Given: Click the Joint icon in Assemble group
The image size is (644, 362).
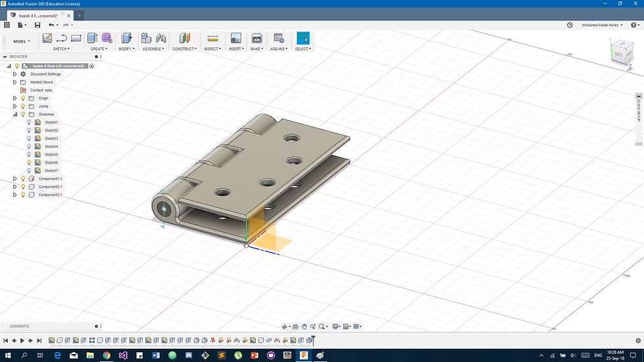Looking at the screenshot, I should pos(161,38).
